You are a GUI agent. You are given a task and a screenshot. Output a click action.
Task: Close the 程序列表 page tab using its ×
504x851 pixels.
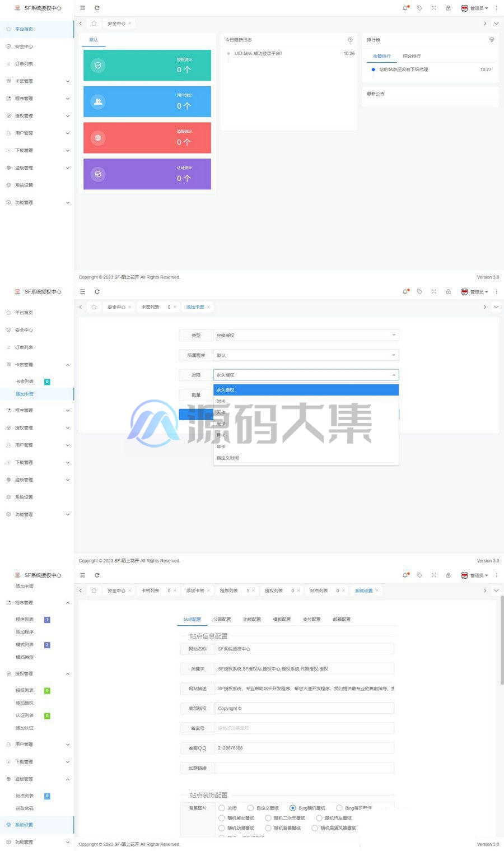point(253,590)
